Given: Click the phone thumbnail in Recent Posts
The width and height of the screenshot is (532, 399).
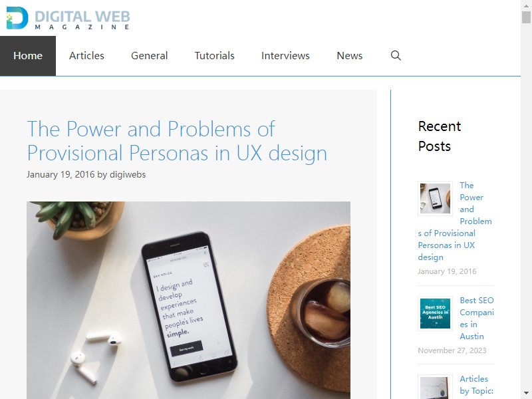Looking at the screenshot, I should tap(435, 198).
